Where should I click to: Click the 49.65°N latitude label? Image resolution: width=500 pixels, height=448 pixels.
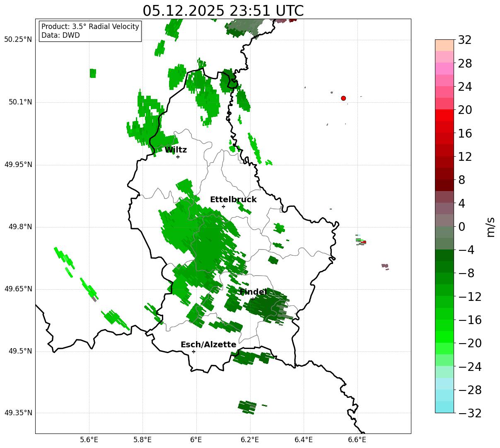pyautogui.click(x=18, y=289)
